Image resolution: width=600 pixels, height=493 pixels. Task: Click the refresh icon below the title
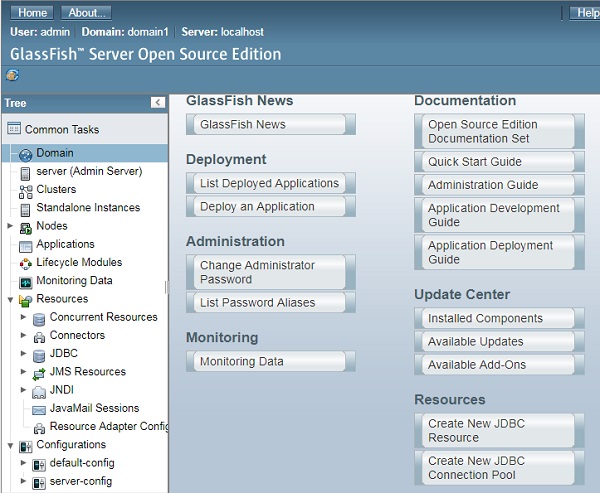[x=12, y=75]
